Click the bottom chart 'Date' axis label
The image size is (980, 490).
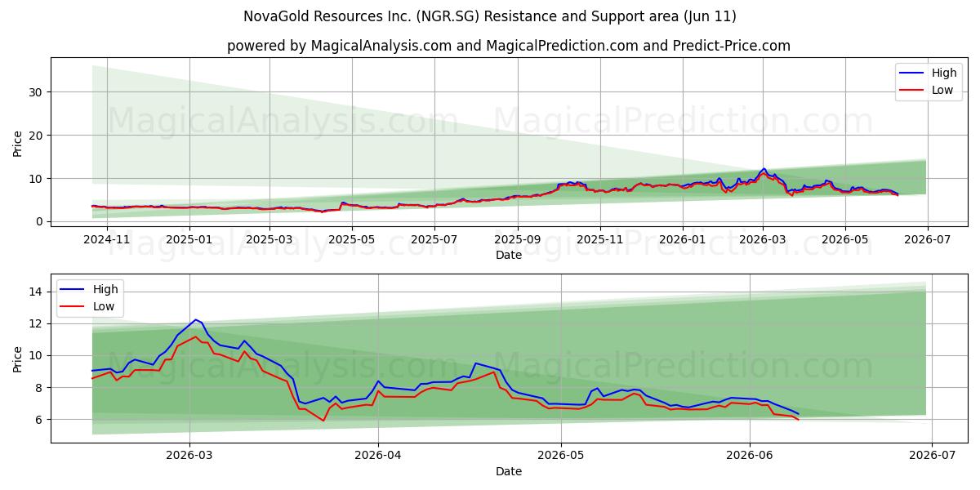pyautogui.click(x=509, y=471)
